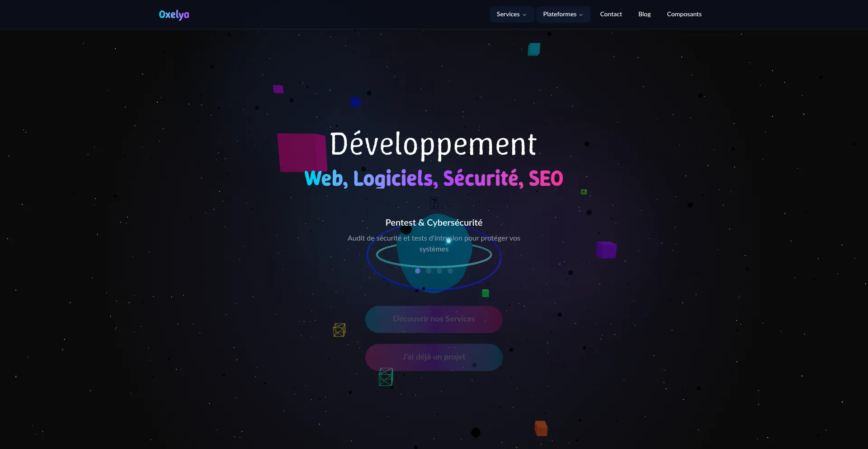Open the Blog page from navbar

click(644, 14)
